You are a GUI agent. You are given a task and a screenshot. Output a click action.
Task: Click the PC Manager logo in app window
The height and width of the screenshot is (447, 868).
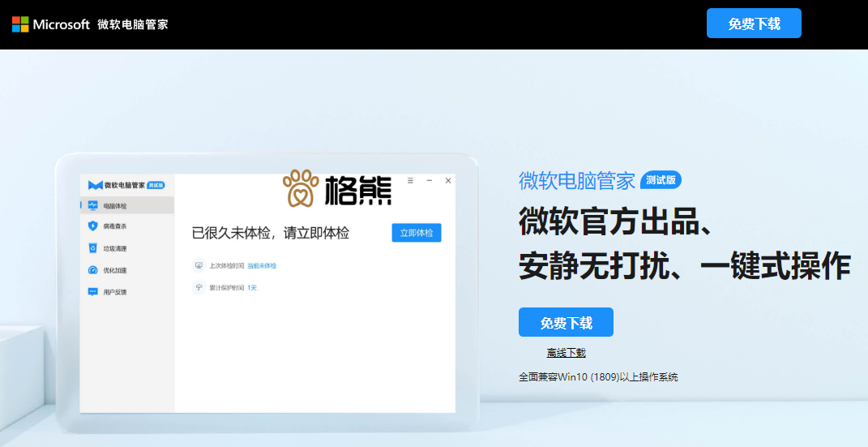[x=95, y=185]
